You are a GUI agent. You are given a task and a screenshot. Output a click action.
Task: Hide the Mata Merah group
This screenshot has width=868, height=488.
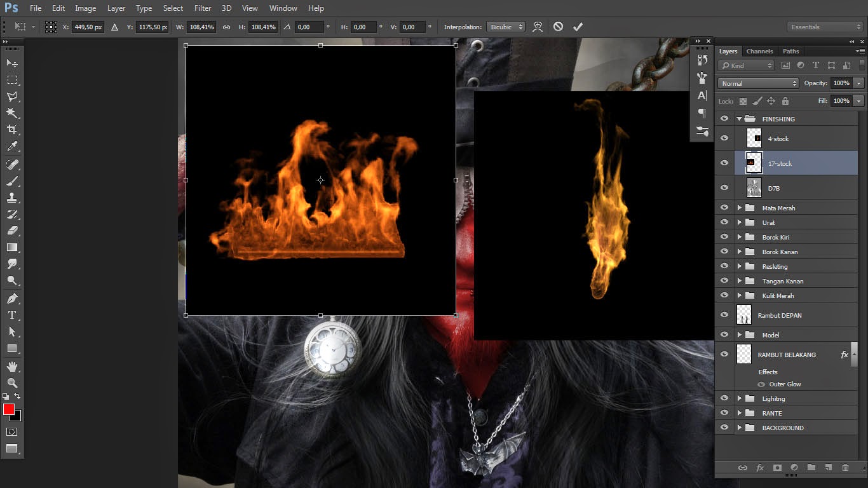pos(724,208)
